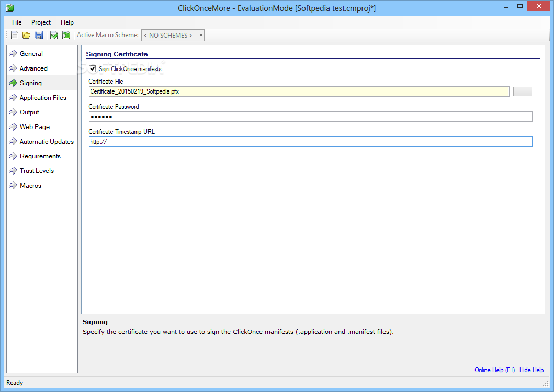Open Online Help (F1) link
This screenshot has width=554, height=392.
[494, 370]
